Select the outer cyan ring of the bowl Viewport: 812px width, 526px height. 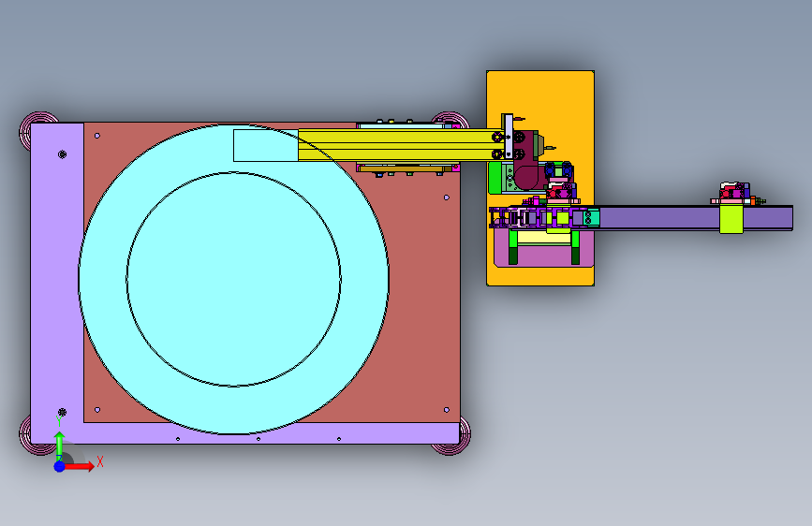tap(233, 410)
